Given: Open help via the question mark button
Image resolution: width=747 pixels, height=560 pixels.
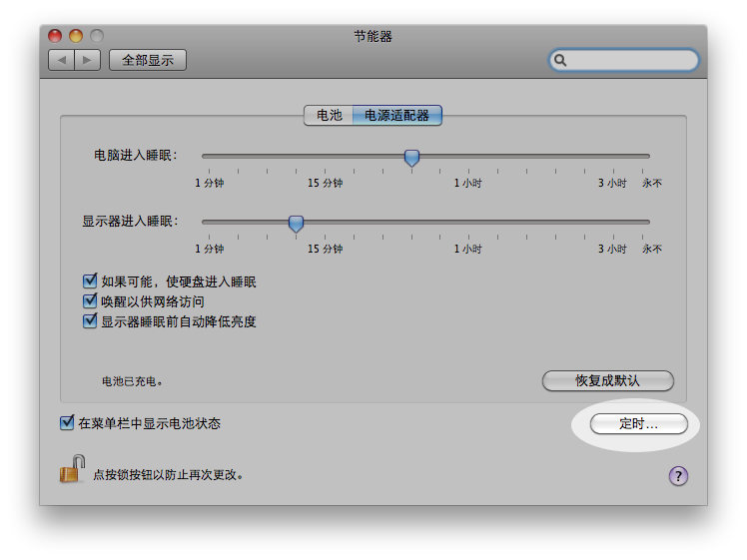Looking at the screenshot, I should click(x=678, y=476).
